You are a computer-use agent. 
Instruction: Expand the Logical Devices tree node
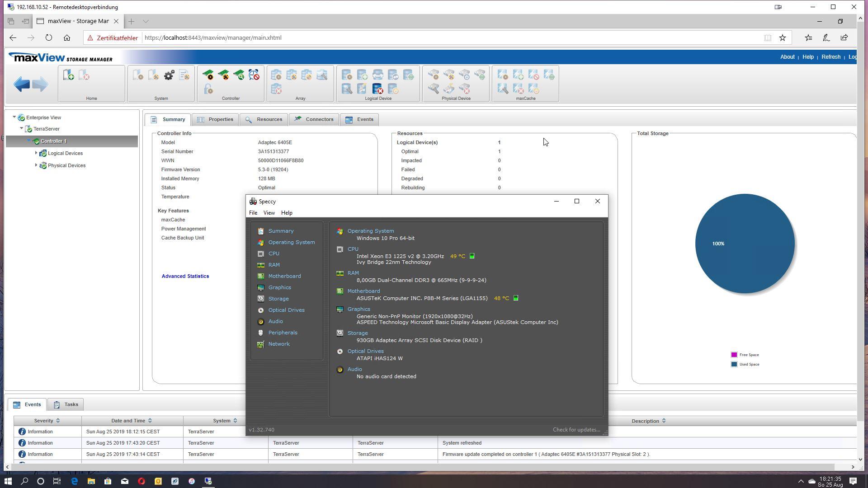(x=36, y=153)
